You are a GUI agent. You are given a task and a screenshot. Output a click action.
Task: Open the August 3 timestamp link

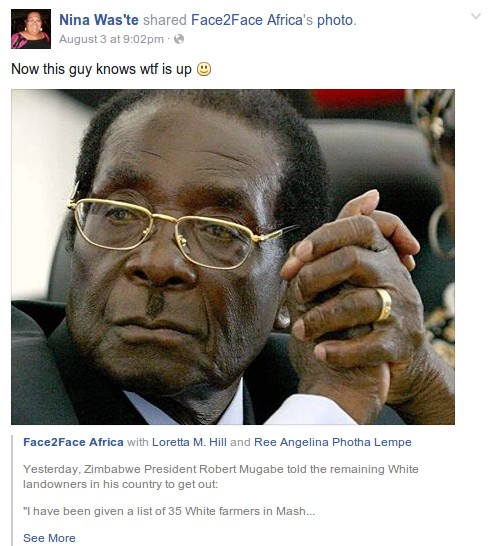(111, 39)
